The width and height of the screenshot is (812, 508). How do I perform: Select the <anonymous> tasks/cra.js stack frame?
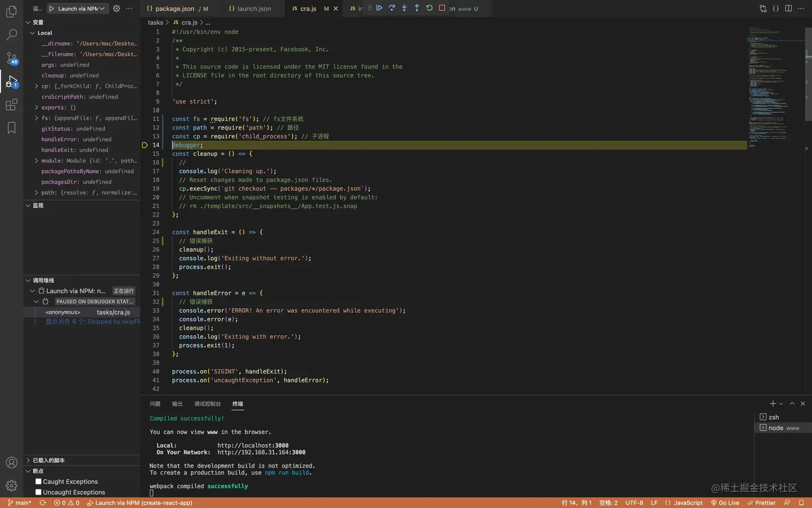(82, 312)
